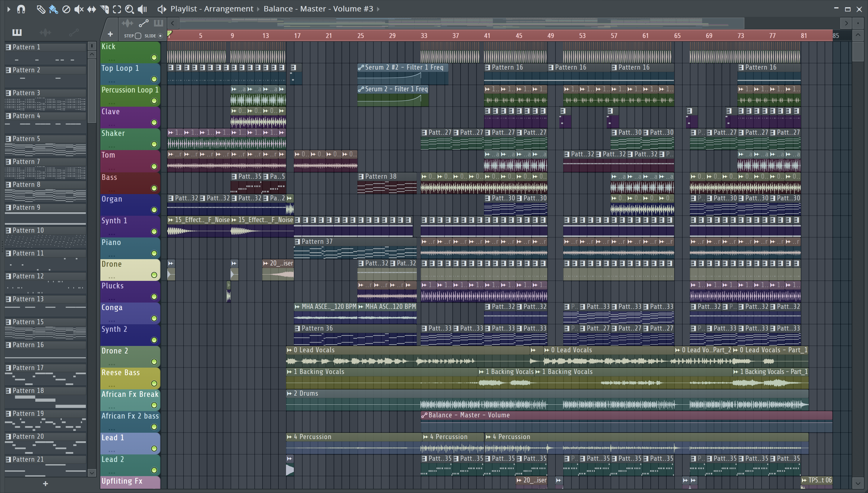This screenshot has width=868, height=493.
Task: Select the Draw pencil tool
Action: click(41, 9)
